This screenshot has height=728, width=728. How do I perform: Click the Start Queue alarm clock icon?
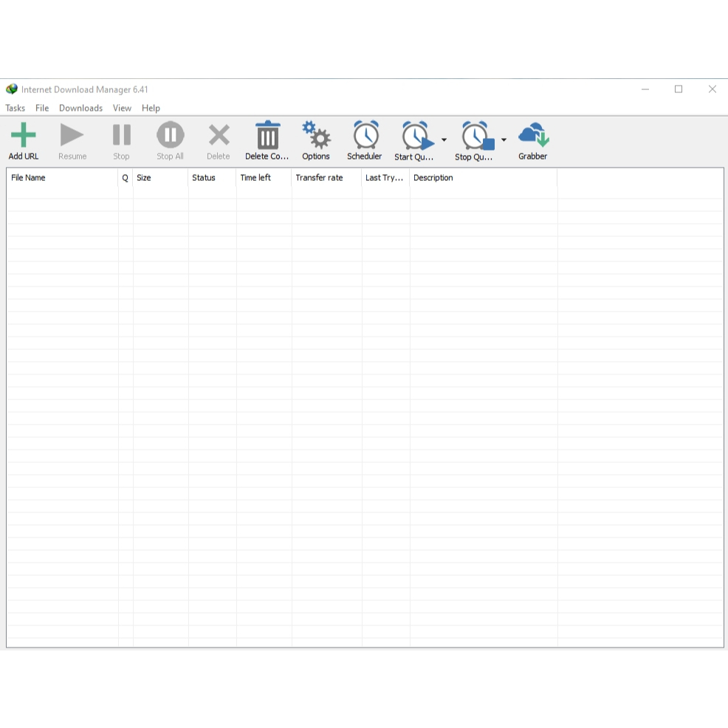coord(416,136)
